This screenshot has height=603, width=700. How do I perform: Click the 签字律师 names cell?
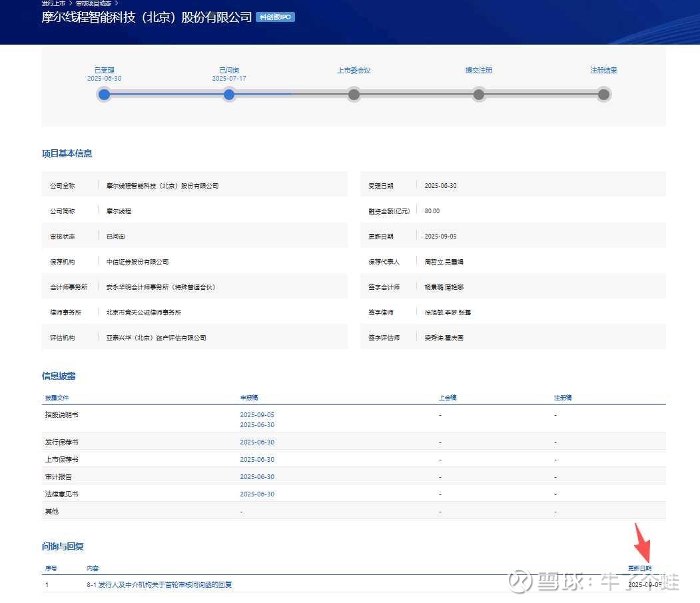point(448,312)
